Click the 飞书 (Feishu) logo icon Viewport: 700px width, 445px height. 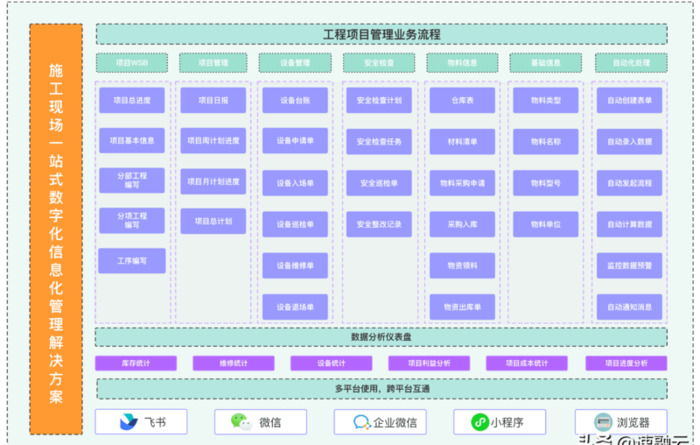point(129,422)
